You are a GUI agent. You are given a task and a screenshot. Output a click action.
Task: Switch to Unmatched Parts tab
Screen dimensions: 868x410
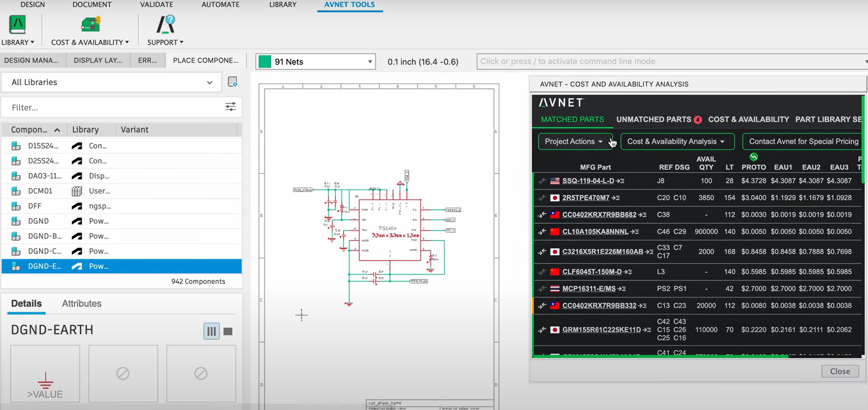(x=653, y=119)
